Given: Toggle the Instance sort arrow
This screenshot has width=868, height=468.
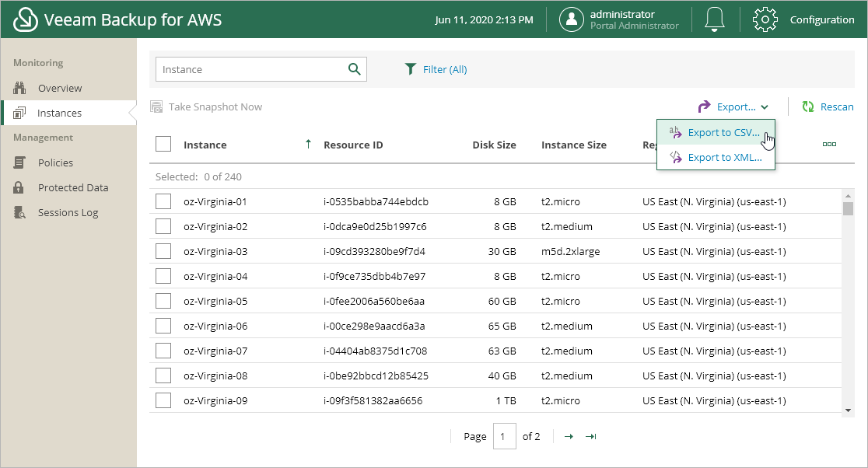Looking at the screenshot, I should tap(308, 145).
